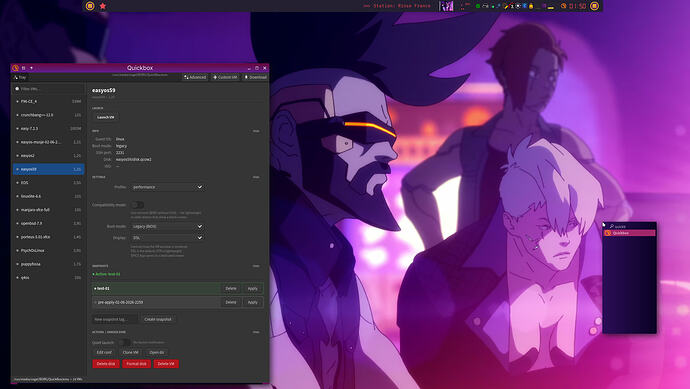
Task: Click the red Delete VM button
Action: coord(166,364)
